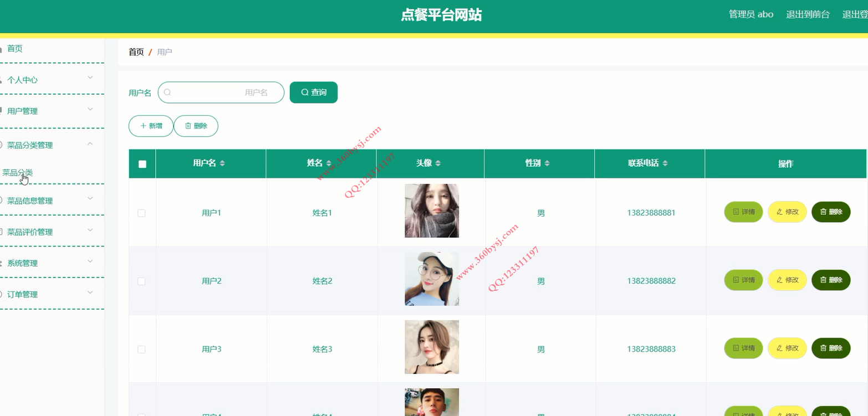868x416 pixels.
Task: Click the 删除 trash icon in the 用户1 row
Action: [823, 212]
